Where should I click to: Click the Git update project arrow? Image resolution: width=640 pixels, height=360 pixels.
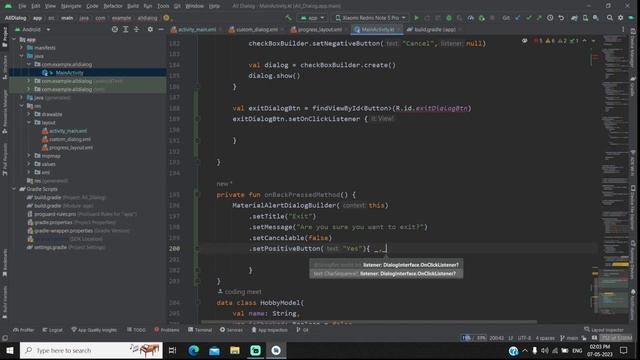(x=518, y=18)
